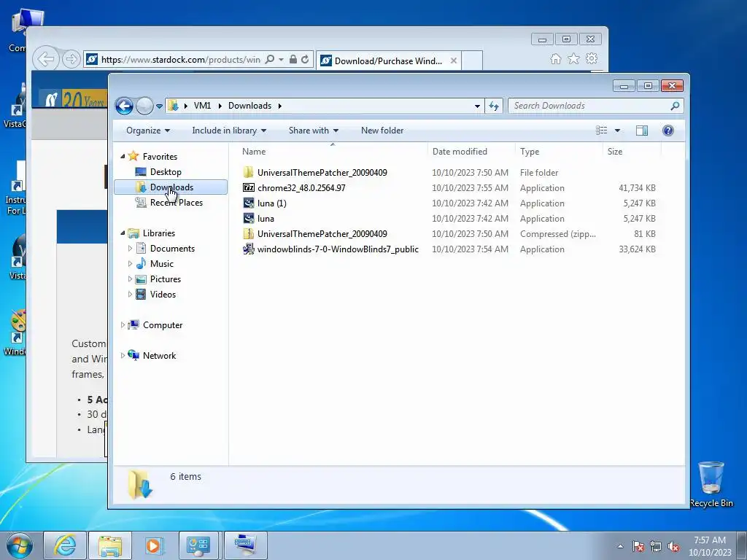Viewport: 747px width, 560px height.
Task: Expand the Network tree node
Action: [123, 355]
